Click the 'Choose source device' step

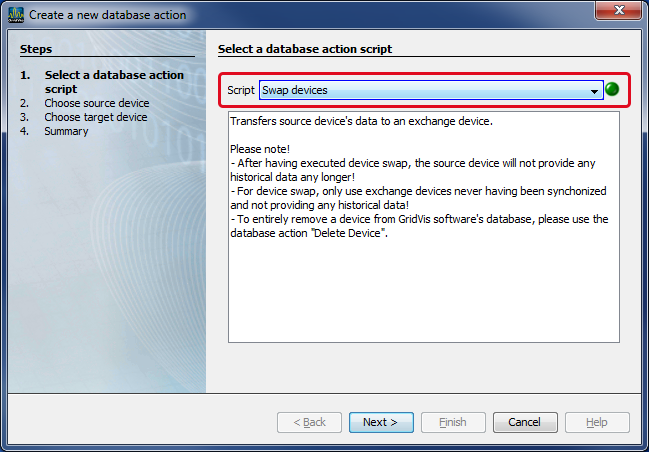coord(96,103)
